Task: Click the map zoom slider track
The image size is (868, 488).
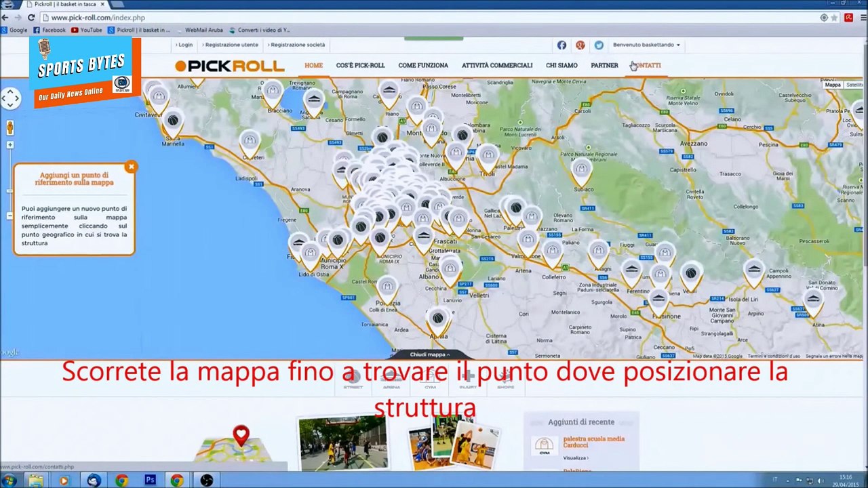Action: click(10, 180)
